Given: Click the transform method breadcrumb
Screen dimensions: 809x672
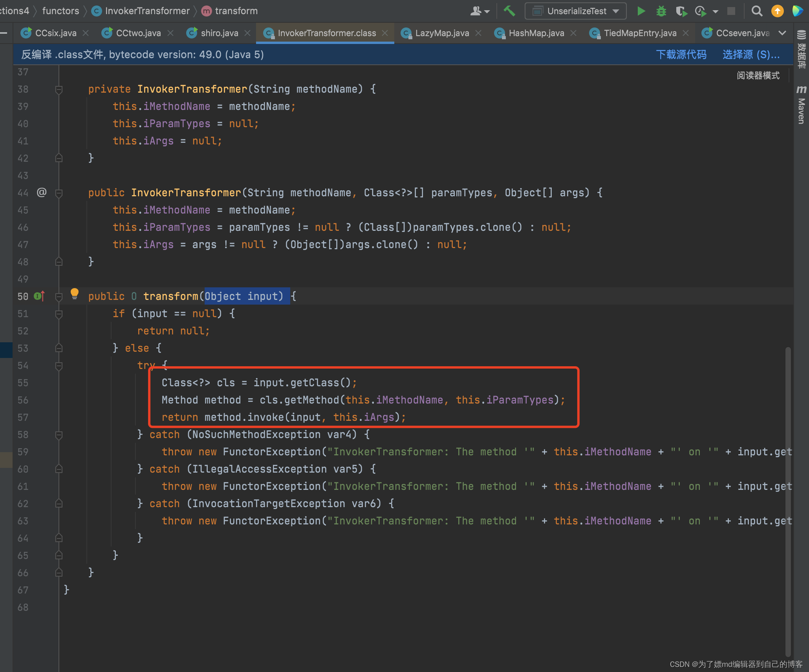Looking at the screenshot, I should 230,11.
